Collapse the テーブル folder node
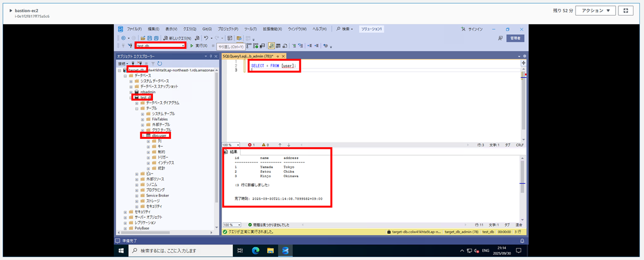Image resolution: width=644 pixels, height=260 pixels. point(136,108)
